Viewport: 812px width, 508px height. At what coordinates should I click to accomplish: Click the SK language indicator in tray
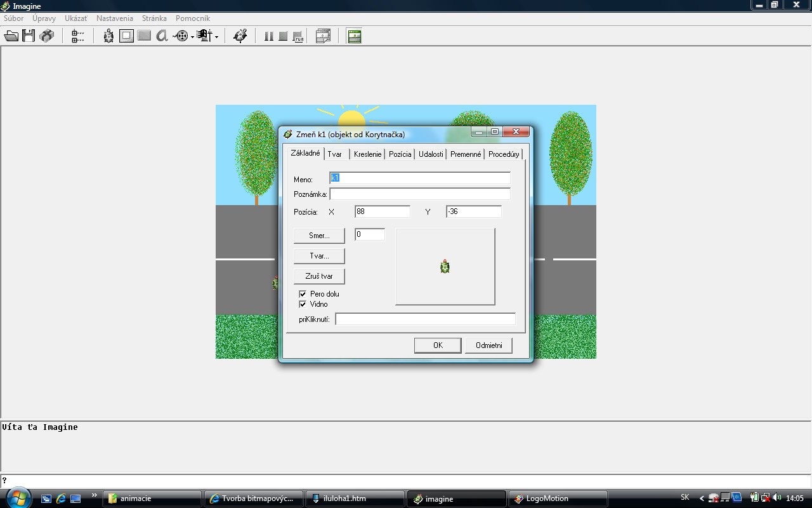coord(685,498)
